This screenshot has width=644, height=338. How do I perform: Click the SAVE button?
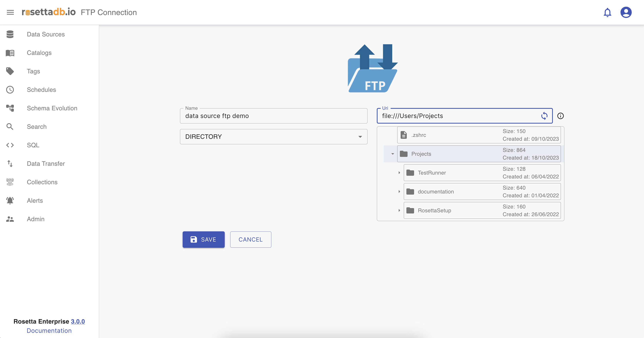pos(204,240)
